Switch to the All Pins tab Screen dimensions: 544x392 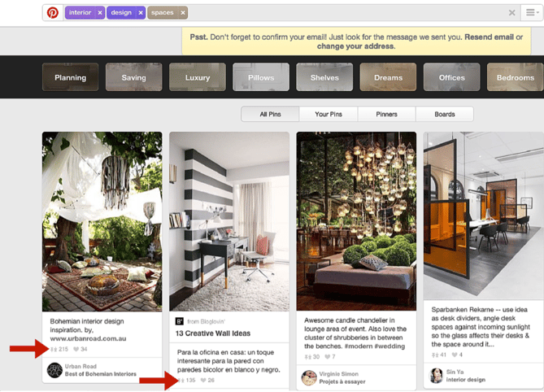270,114
